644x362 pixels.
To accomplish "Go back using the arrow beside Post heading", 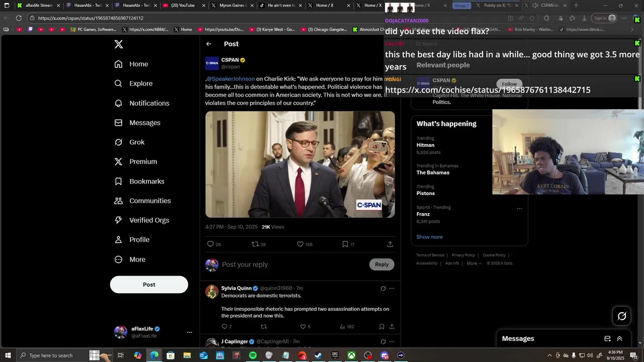I will point(209,44).
